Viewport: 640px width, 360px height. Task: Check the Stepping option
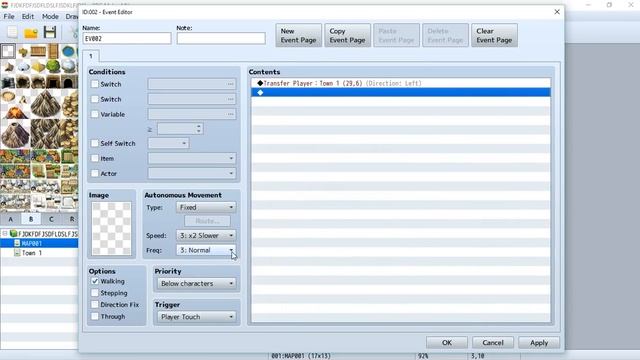[x=95, y=293]
